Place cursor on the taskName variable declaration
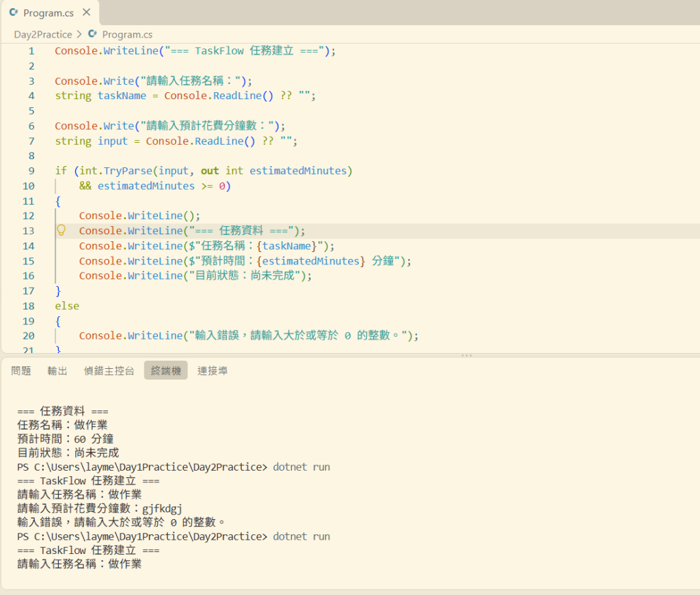The height and width of the screenshot is (595, 700). point(122,96)
